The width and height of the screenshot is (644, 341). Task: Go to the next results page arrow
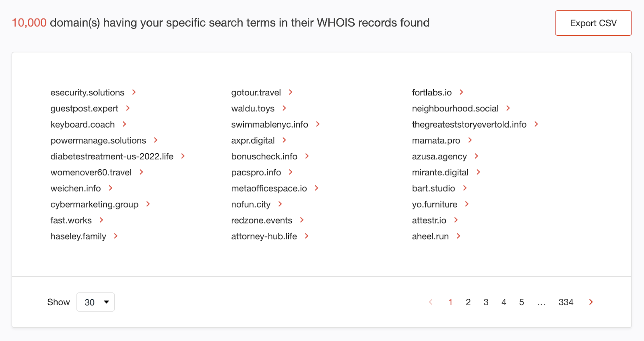point(591,302)
